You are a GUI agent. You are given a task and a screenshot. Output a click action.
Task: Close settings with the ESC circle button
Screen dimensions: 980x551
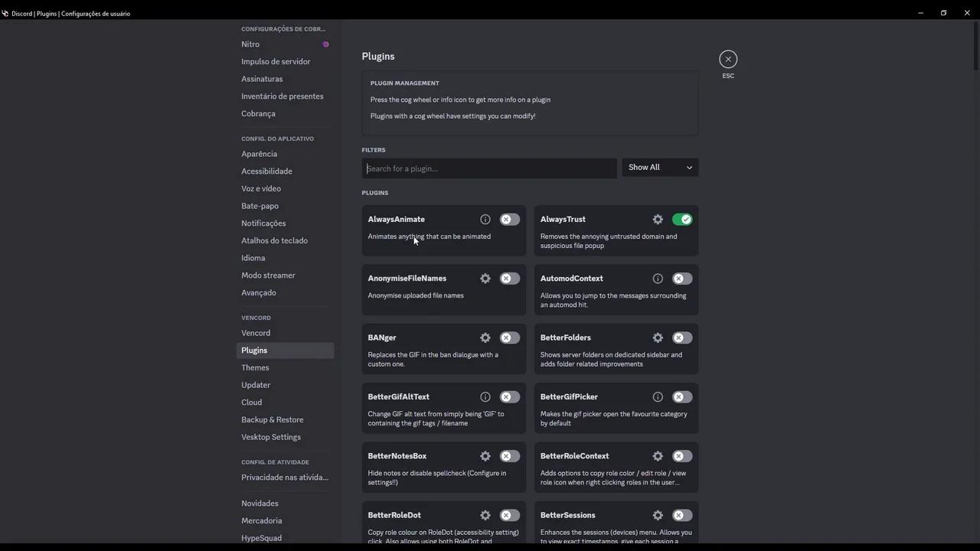coord(728,59)
